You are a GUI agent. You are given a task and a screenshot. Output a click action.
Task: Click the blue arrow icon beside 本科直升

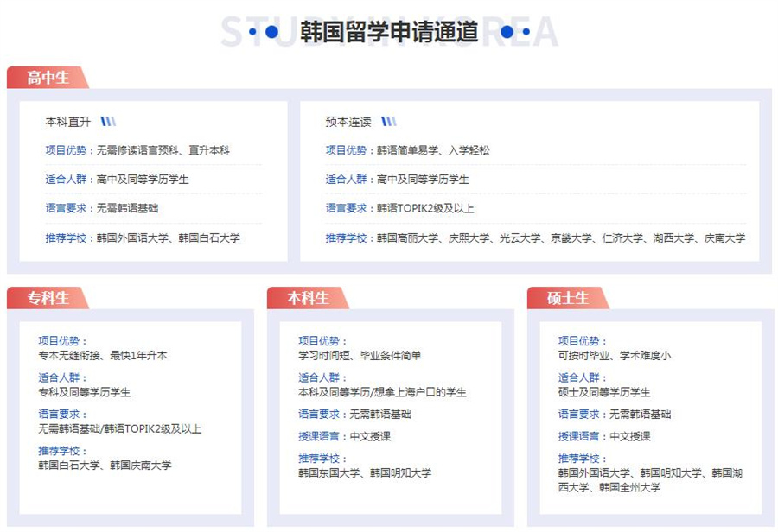(x=109, y=122)
